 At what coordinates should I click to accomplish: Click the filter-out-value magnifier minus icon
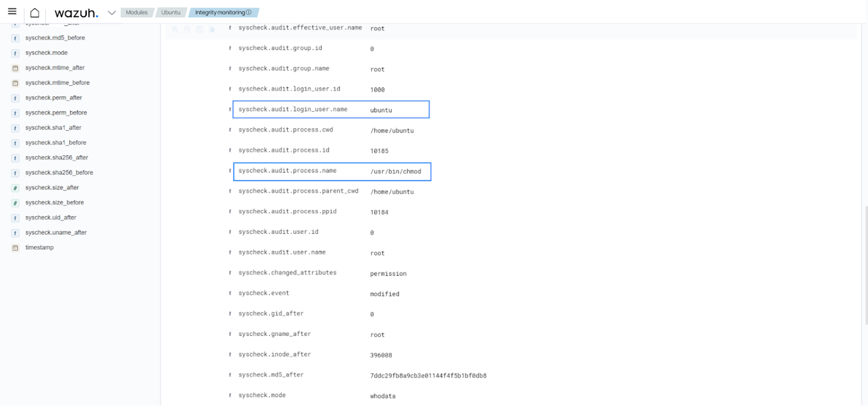tap(187, 29)
